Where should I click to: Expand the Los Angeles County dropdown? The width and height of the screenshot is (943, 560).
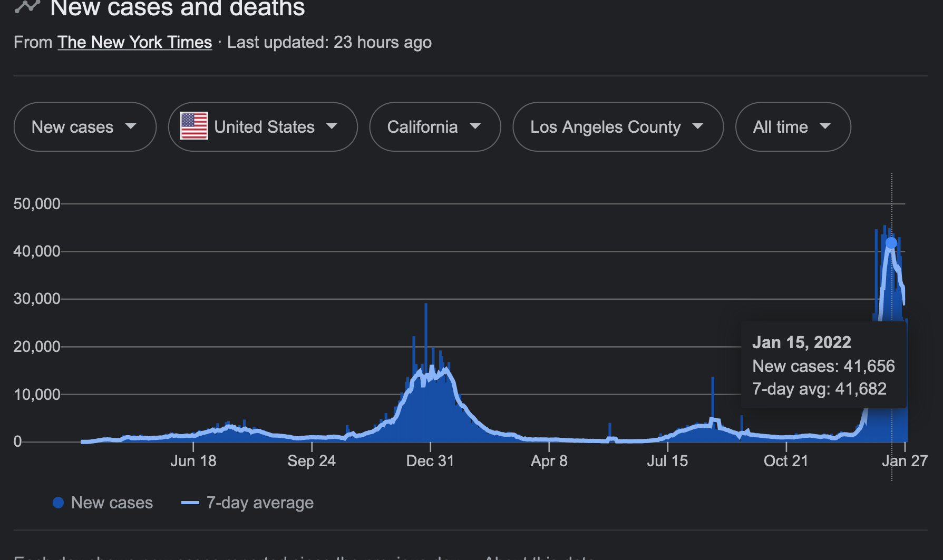point(618,127)
